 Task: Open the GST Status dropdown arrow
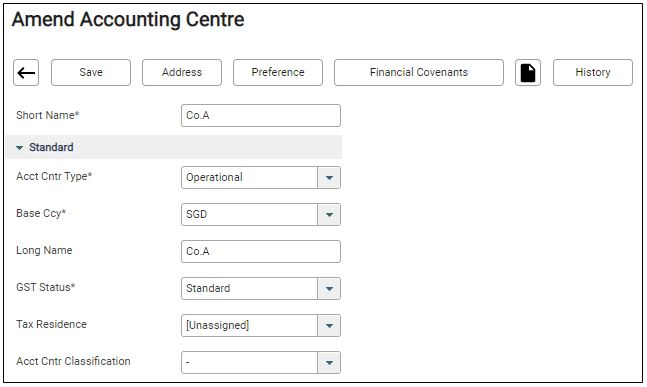[329, 288]
